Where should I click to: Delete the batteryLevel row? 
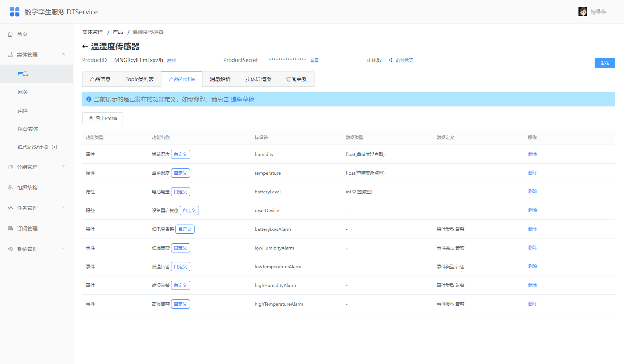(533, 192)
